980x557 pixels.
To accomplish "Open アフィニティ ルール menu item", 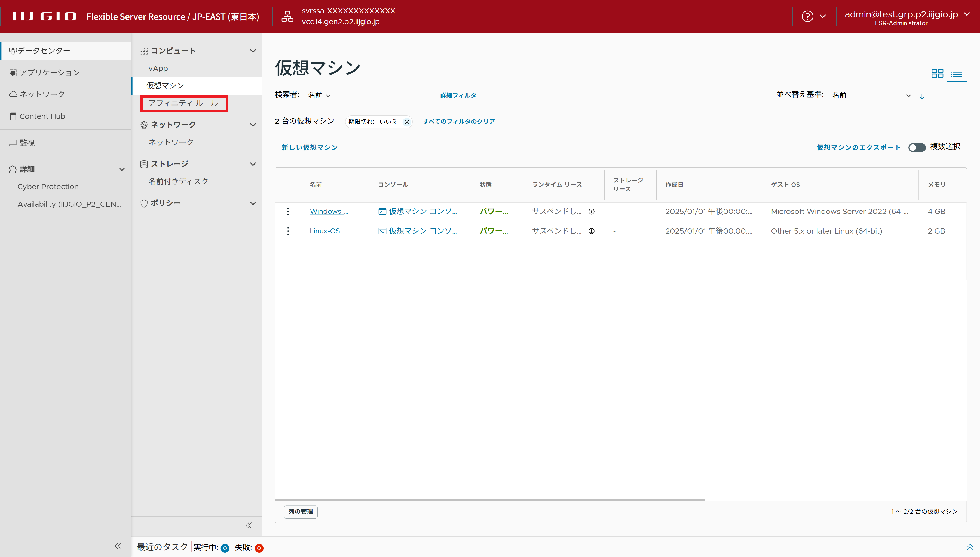I will pos(184,103).
